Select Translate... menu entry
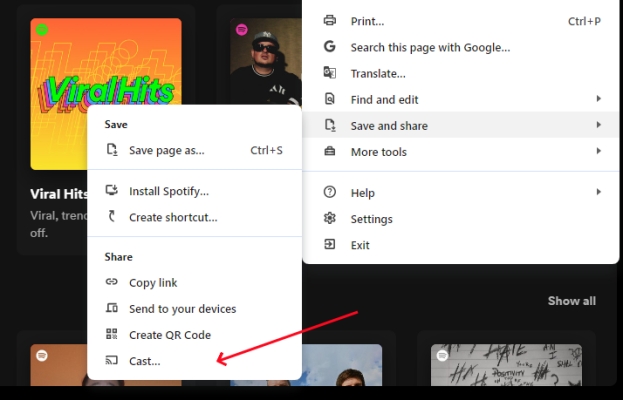623x400 pixels. point(461,73)
